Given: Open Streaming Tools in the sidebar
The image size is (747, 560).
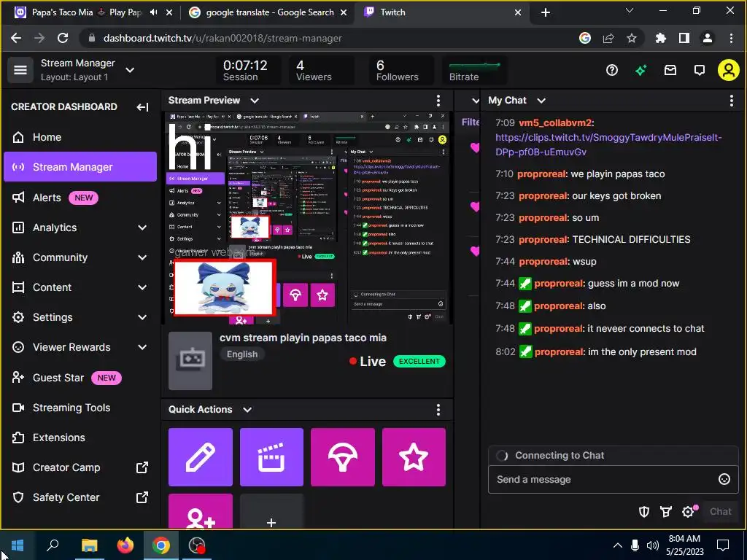Looking at the screenshot, I should click(x=80, y=408).
